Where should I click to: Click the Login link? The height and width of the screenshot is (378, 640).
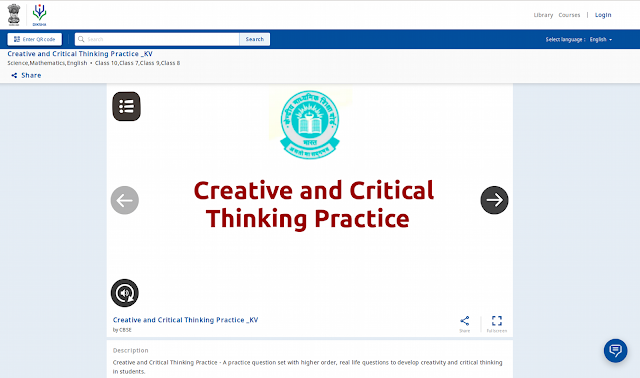(x=603, y=15)
